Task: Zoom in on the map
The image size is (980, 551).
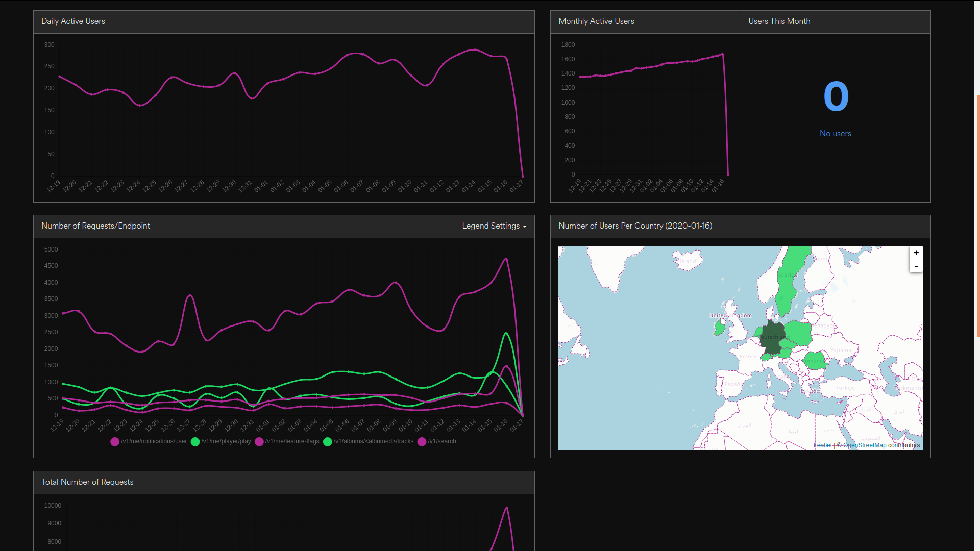Action: coord(916,253)
